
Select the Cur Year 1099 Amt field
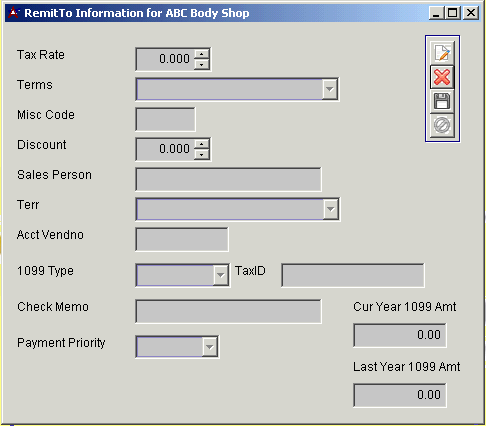pos(400,335)
